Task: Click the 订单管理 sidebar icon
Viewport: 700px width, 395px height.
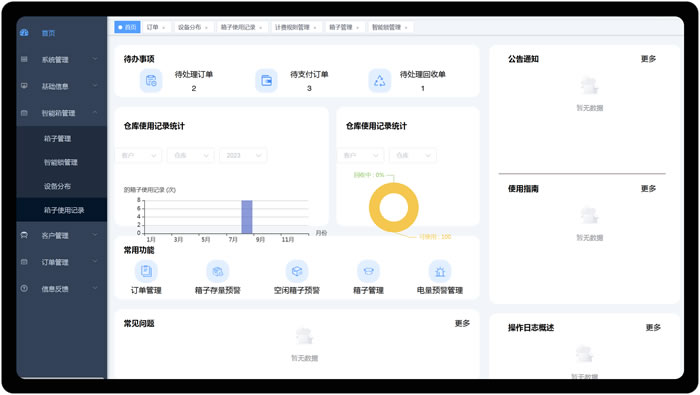Action: pyautogui.click(x=24, y=262)
